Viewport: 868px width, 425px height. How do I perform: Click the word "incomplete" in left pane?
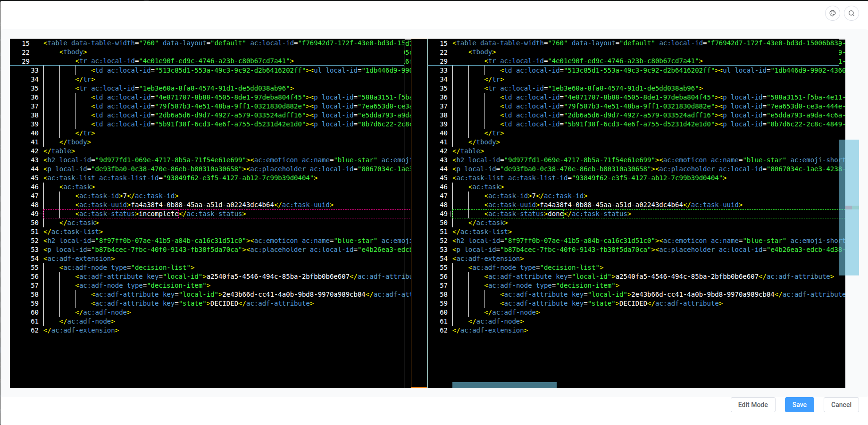coord(159,214)
